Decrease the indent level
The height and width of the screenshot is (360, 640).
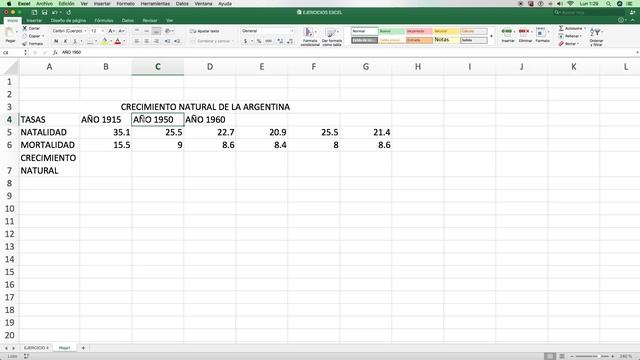(167, 41)
